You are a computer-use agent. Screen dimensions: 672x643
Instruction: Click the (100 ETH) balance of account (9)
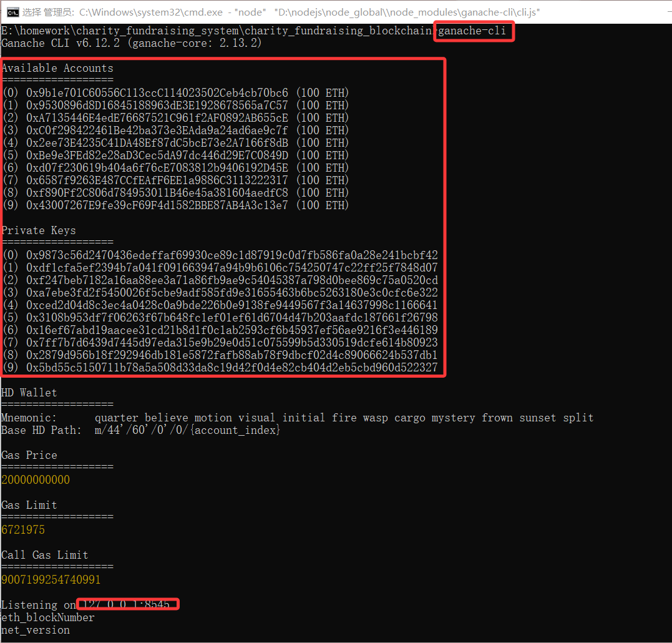[x=323, y=205]
